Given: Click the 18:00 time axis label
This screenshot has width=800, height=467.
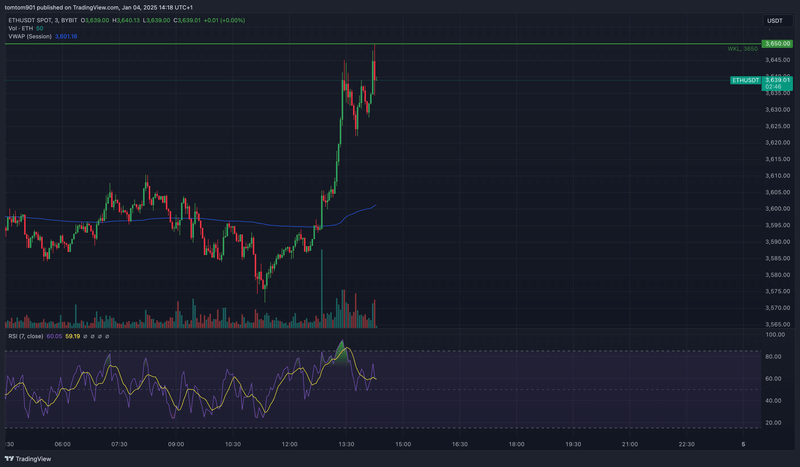Looking at the screenshot, I should [x=516, y=445].
